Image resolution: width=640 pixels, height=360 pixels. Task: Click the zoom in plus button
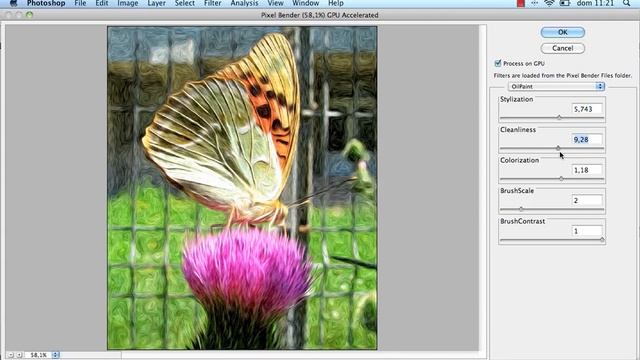18,355
